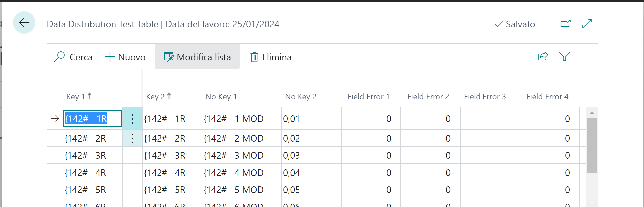Click the expand page diagonal arrows icon
644x207 pixels.
[587, 24]
